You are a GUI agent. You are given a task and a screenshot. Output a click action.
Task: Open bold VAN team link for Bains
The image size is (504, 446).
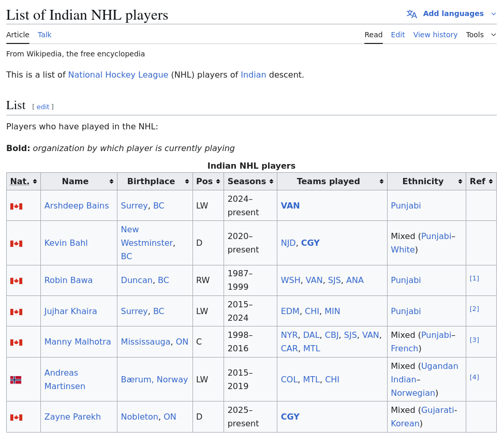click(290, 205)
